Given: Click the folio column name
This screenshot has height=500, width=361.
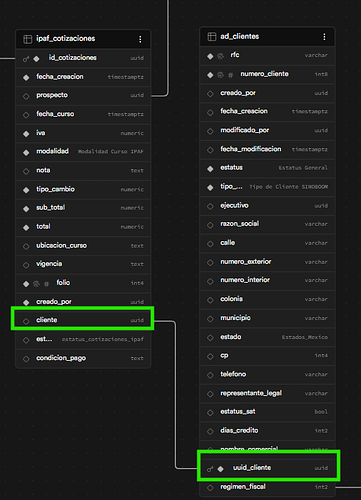Looking at the screenshot, I should click(x=63, y=283).
